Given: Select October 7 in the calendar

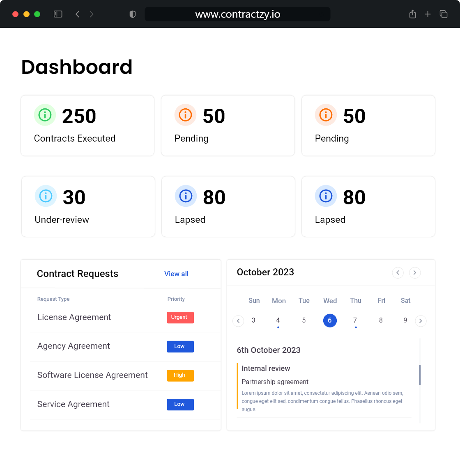Looking at the screenshot, I should coord(355,320).
